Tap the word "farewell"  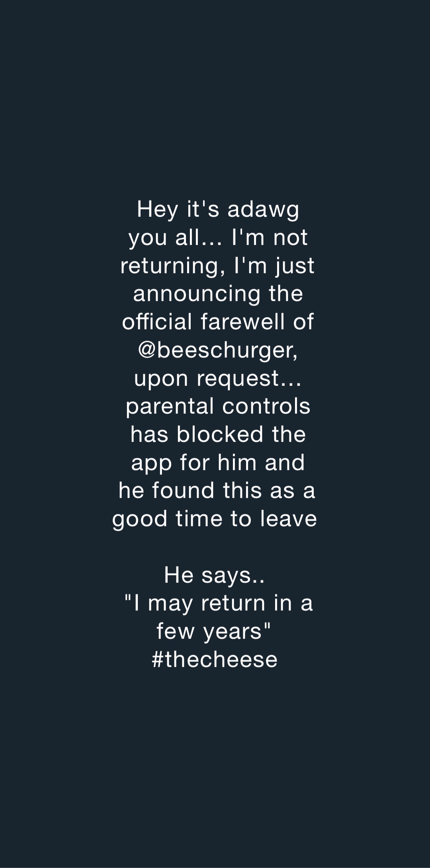243,321
